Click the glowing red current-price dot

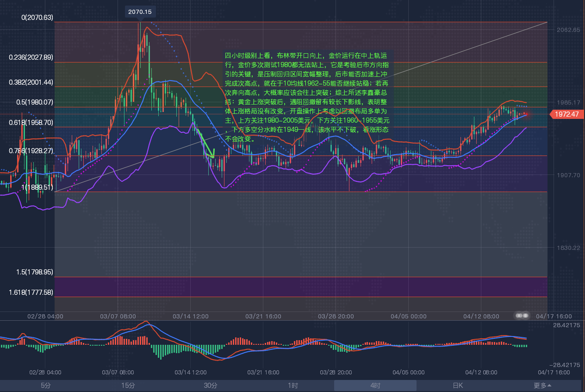(526, 114)
